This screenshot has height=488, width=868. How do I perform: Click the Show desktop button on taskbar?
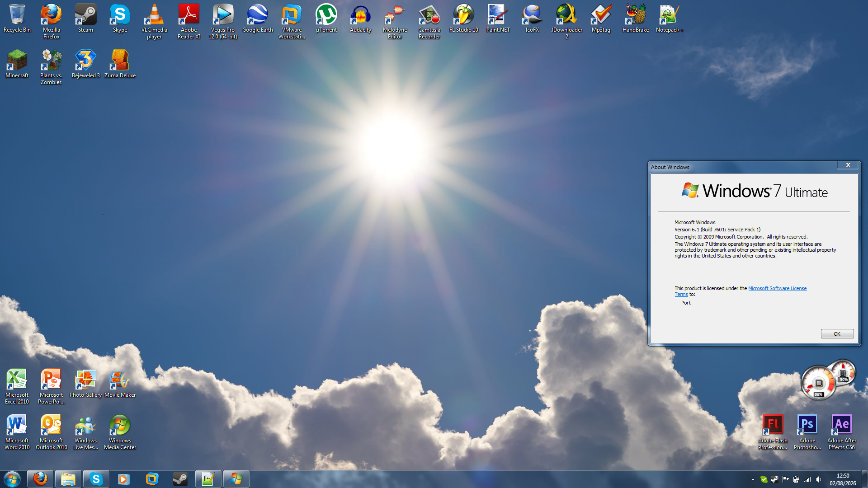click(864, 479)
